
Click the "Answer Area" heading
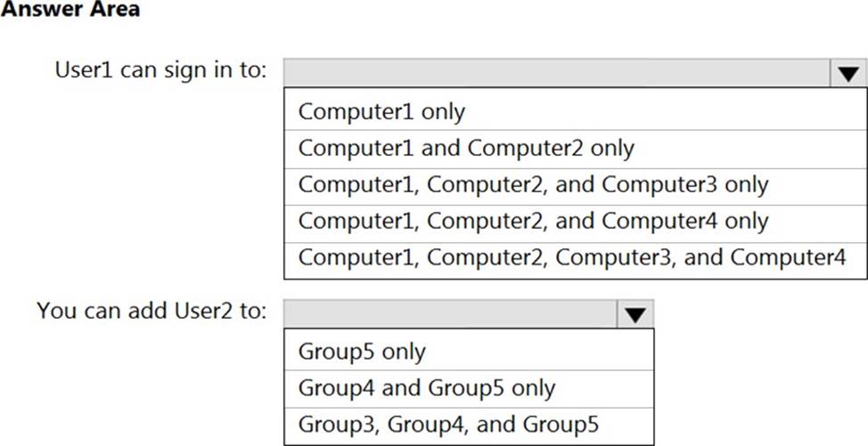point(70,10)
